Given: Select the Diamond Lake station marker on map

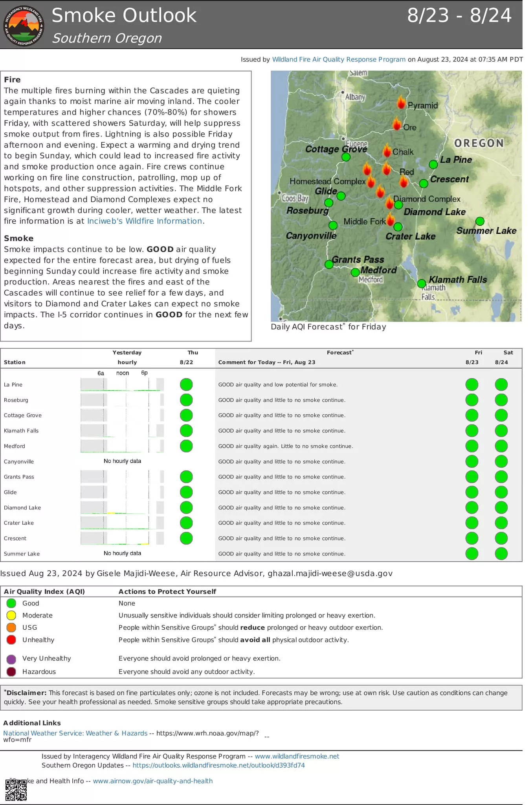Looking at the screenshot, I should pos(398,205).
